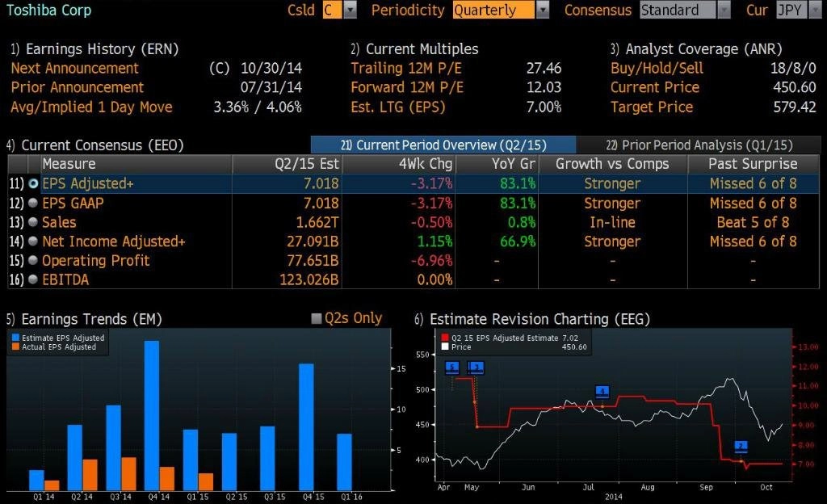This screenshot has width=827, height=504.
Task: Select the EBITDA radio button
Action: tap(33, 279)
